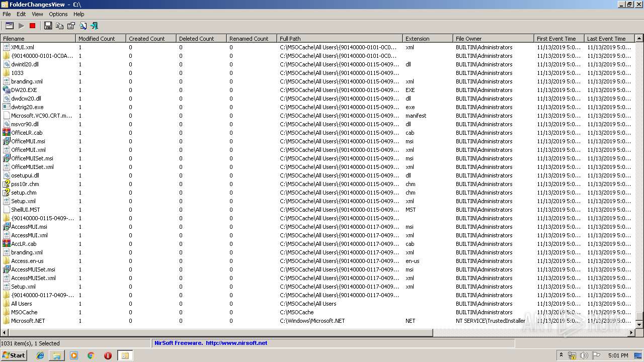Click the AccLR.cab archive icon

[x=7, y=244]
